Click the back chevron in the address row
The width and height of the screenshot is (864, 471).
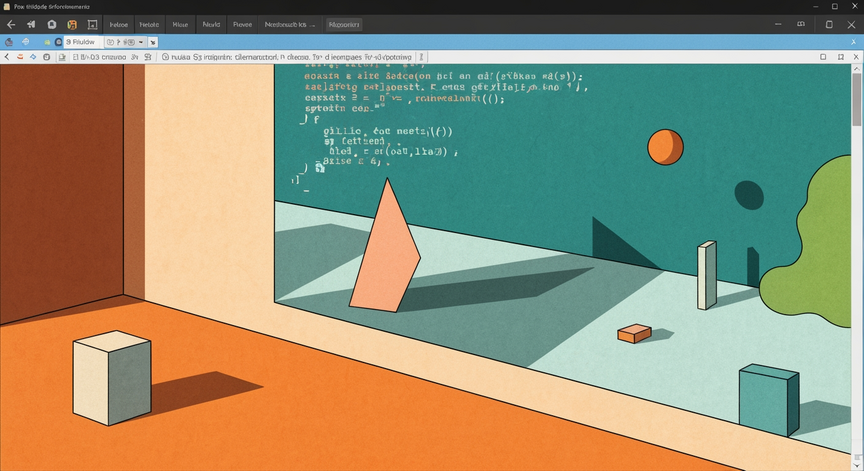[7, 57]
